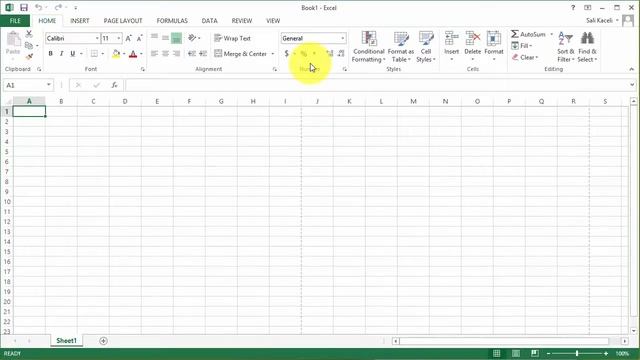Click the Insert cells icon
This screenshot has height=360, width=640.
click(451, 39)
